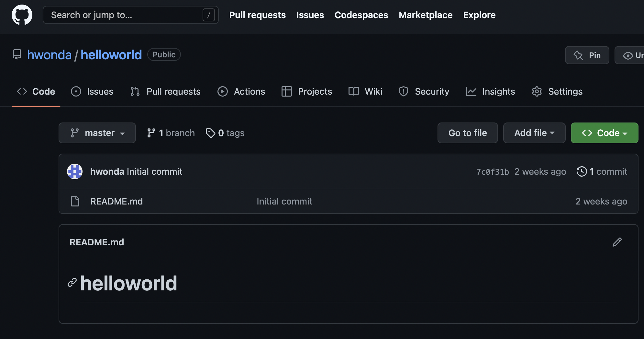Open the GitHub home logo
The height and width of the screenshot is (339, 644).
tap(22, 15)
